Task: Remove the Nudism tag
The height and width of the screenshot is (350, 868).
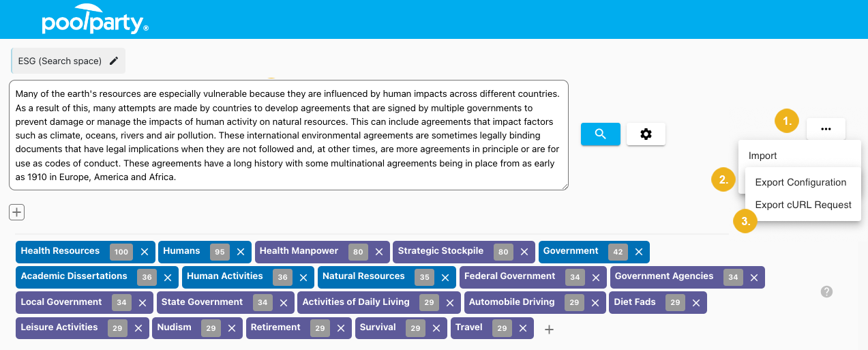Action: click(x=231, y=328)
